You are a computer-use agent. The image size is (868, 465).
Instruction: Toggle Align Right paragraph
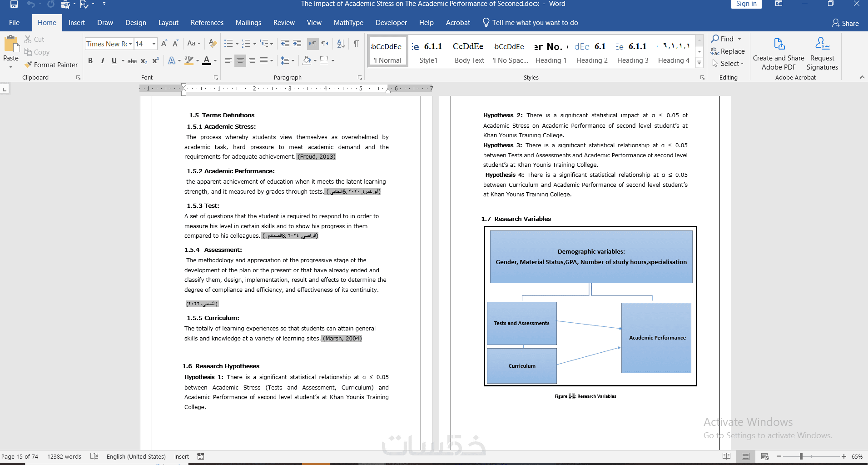click(x=252, y=60)
